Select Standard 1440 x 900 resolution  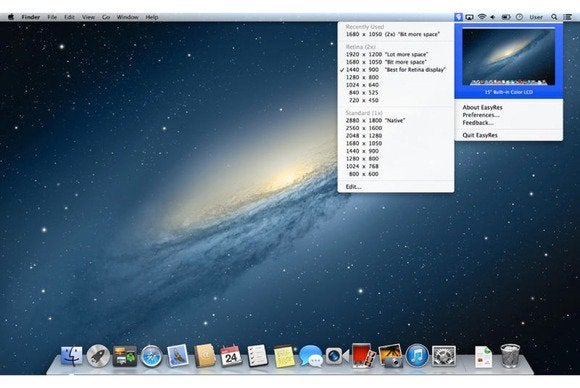(395, 151)
